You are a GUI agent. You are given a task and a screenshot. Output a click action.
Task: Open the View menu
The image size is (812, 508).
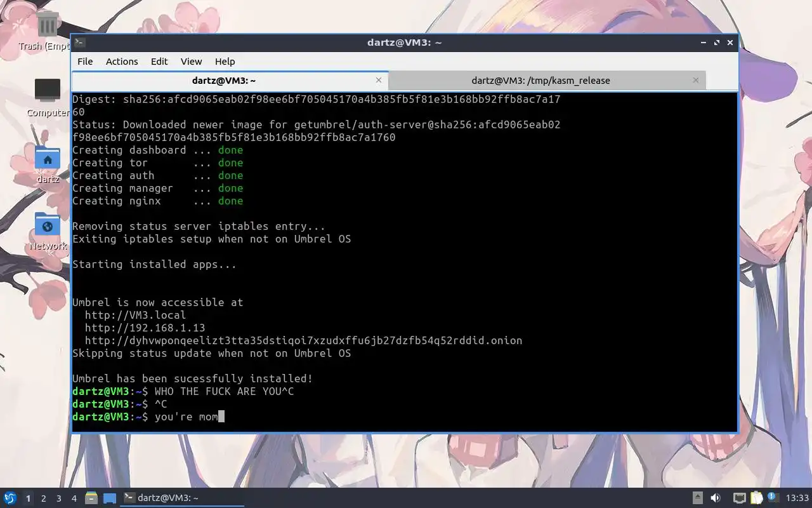191,62
